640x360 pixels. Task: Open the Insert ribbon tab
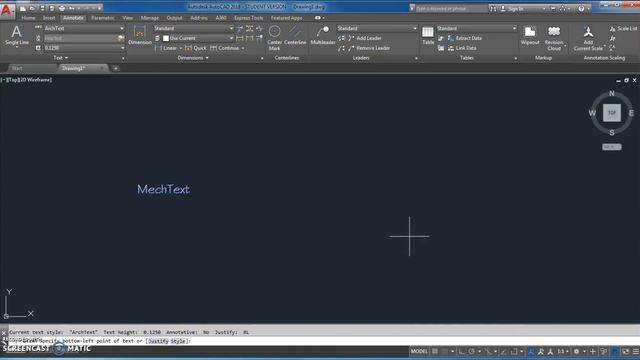click(x=49, y=18)
